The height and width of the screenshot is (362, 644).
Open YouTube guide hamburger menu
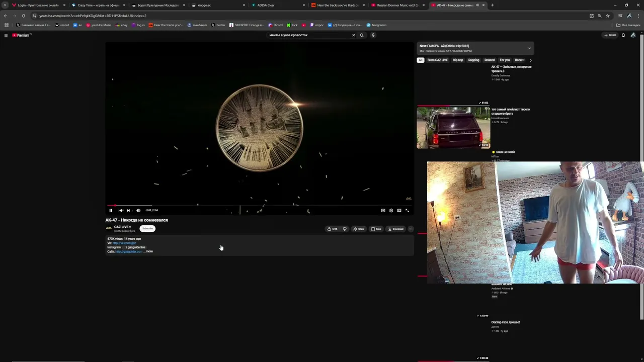point(6,35)
